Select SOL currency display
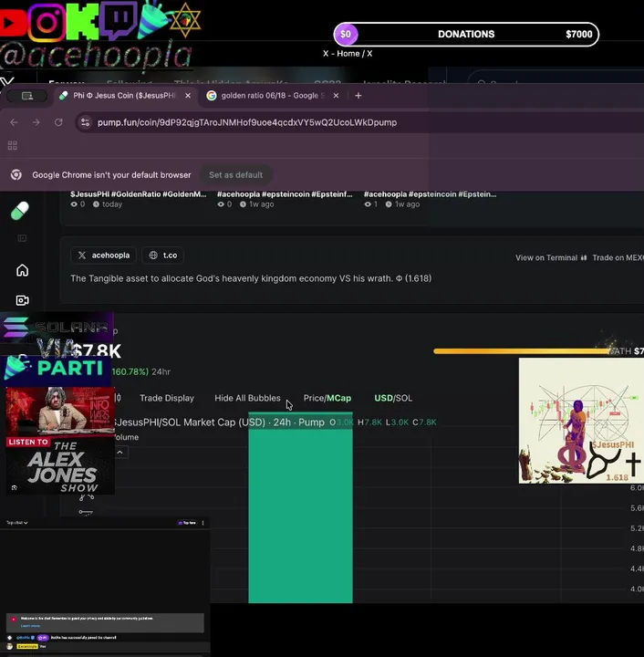This screenshot has width=644, height=657. (404, 398)
